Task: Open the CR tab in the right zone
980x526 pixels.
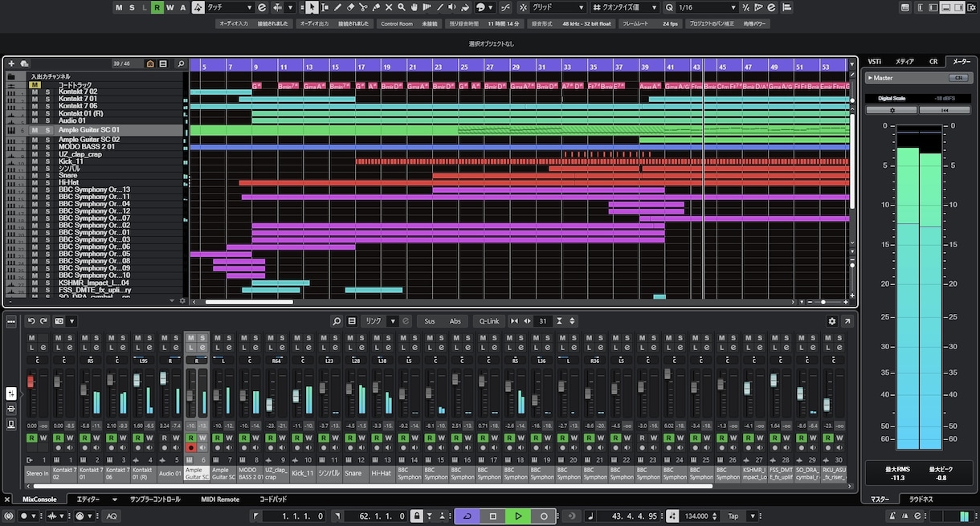Action: coord(933,61)
